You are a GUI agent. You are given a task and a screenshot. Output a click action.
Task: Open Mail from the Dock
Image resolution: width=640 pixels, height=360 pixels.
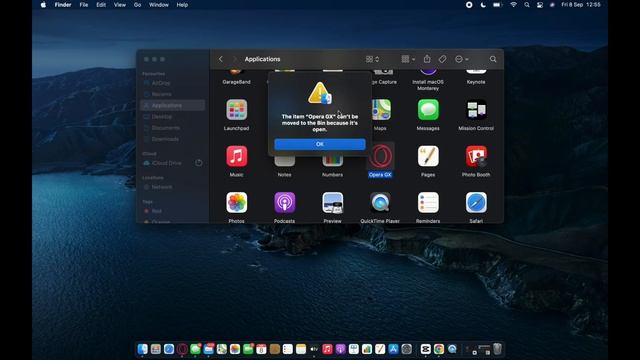pyautogui.click(x=209, y=349)
